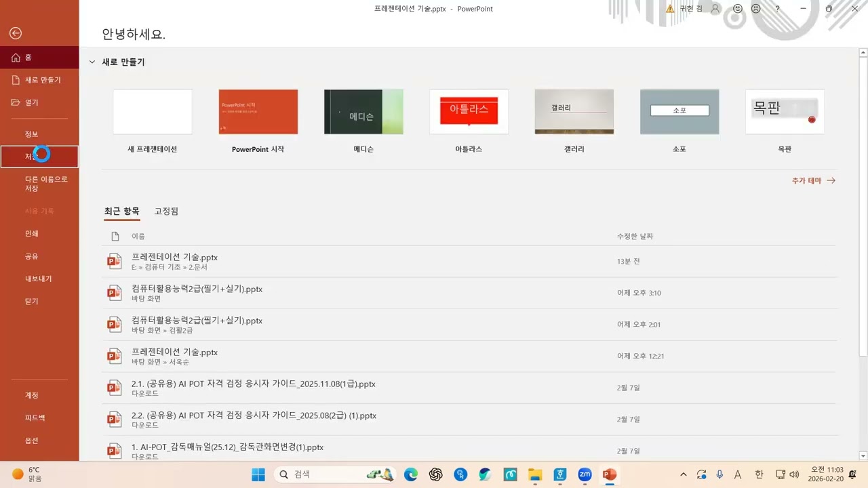
Task: Send a smile feedback via smiley icon
Action: (737, 9)
